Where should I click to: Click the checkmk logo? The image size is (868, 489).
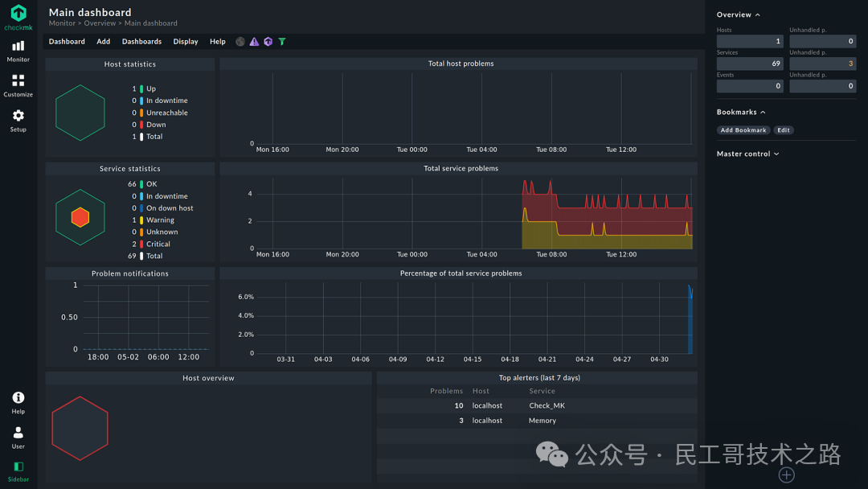point(18,17)
